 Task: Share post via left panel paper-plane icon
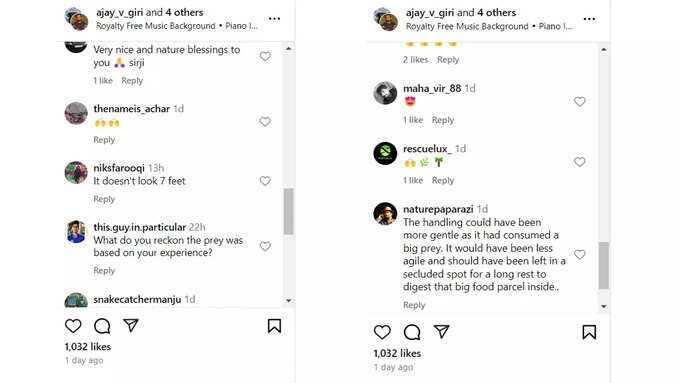click(131, 325)
